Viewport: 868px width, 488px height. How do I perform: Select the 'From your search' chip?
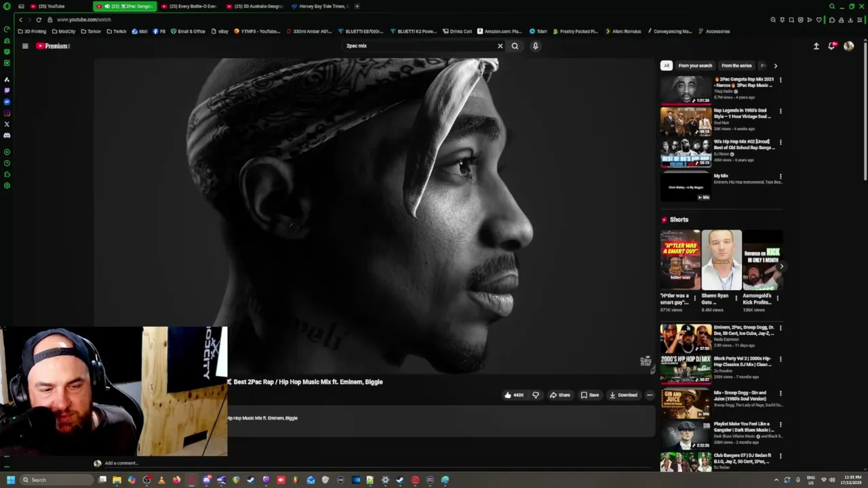[x=695, y=66]
